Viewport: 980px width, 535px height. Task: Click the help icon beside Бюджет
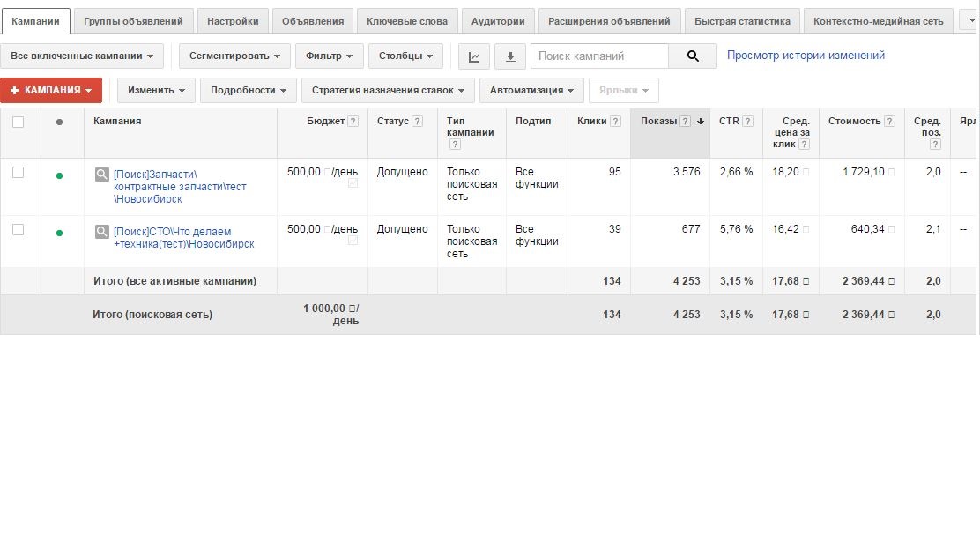(353, 122)
